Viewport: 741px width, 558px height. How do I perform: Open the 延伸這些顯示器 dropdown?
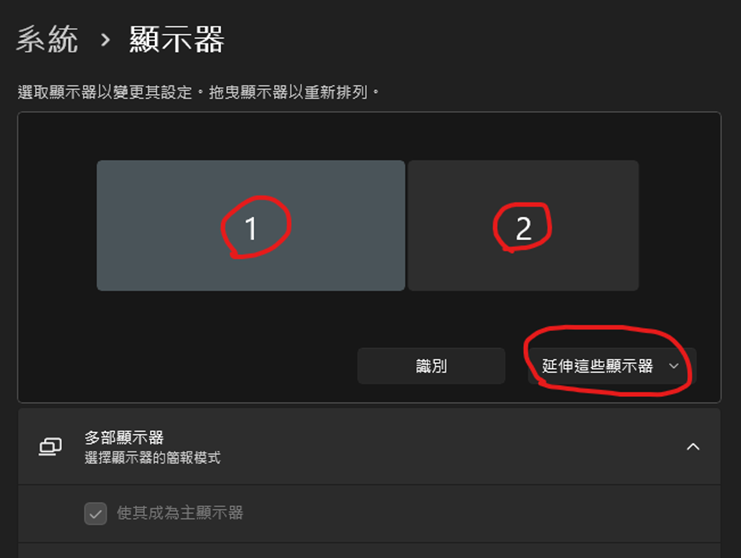point(612,366)
